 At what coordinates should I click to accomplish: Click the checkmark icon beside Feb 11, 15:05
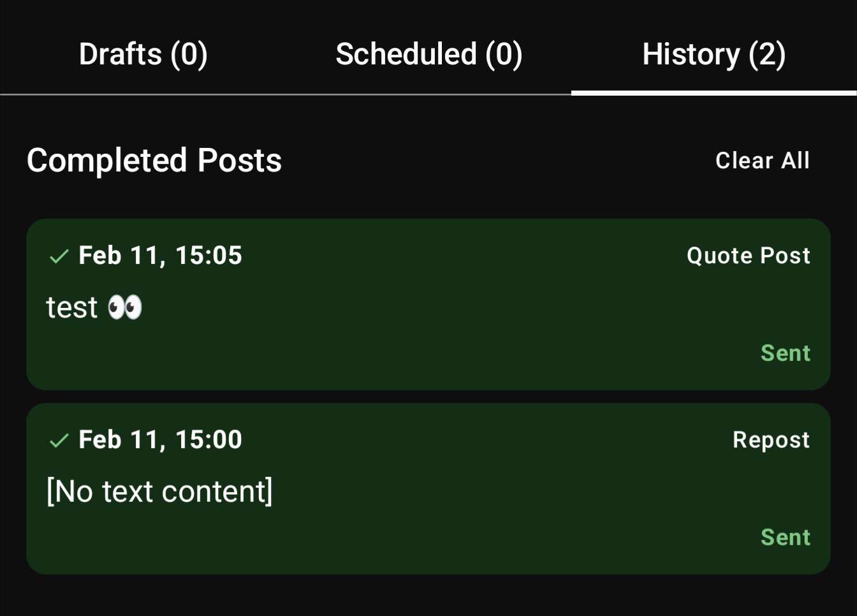[x=59, y=256]
